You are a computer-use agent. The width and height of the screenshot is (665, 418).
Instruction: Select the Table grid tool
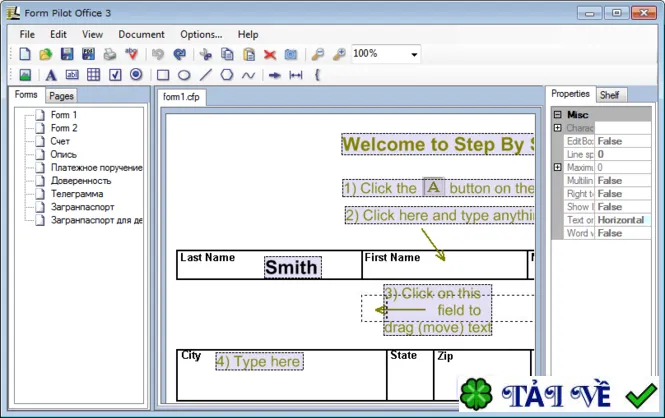point(93,75)
